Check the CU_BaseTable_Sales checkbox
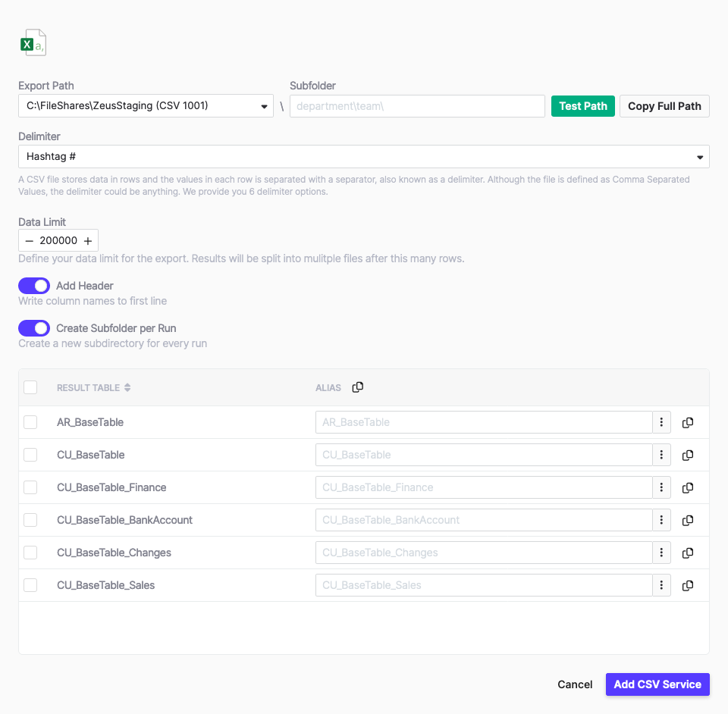This screenshot has width=728, height=714. pyautogui.click(x=30, y=585)
